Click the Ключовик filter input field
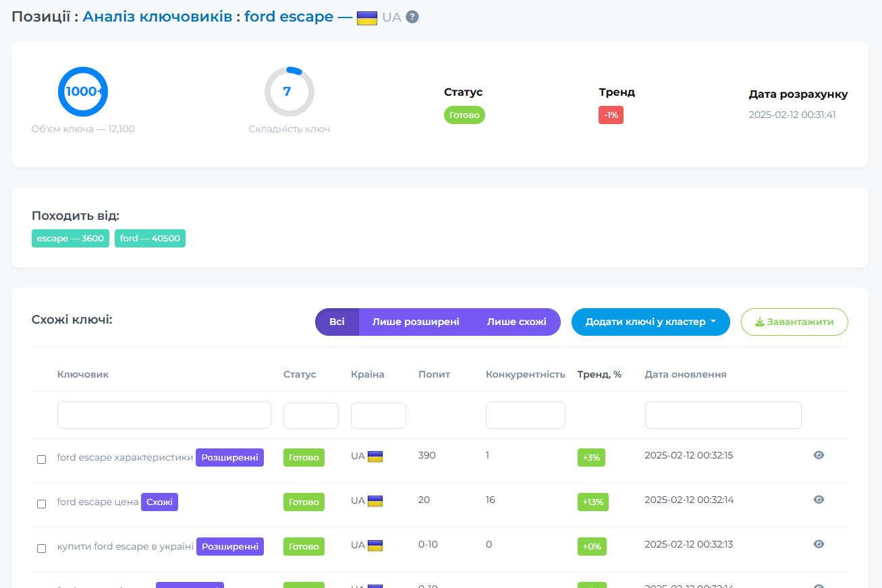Screen dimensions: 882x588 [164, 415]
